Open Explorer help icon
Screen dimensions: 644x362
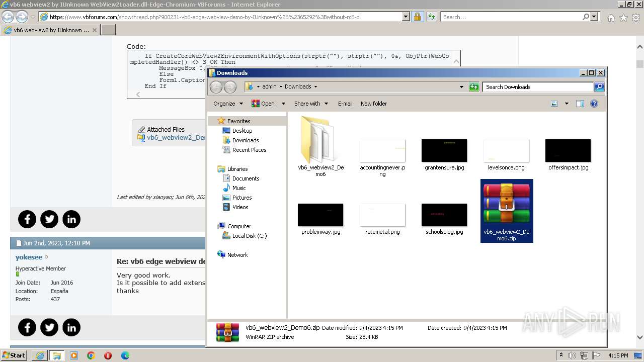click(x=594, y=104)
